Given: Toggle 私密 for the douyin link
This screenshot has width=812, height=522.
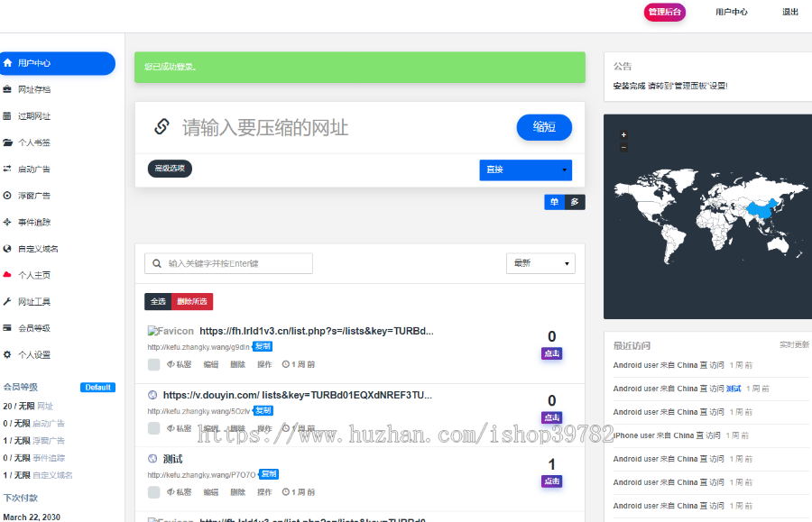Looking at the screenshot, I should pyautogui.click(x=180, y=428).
